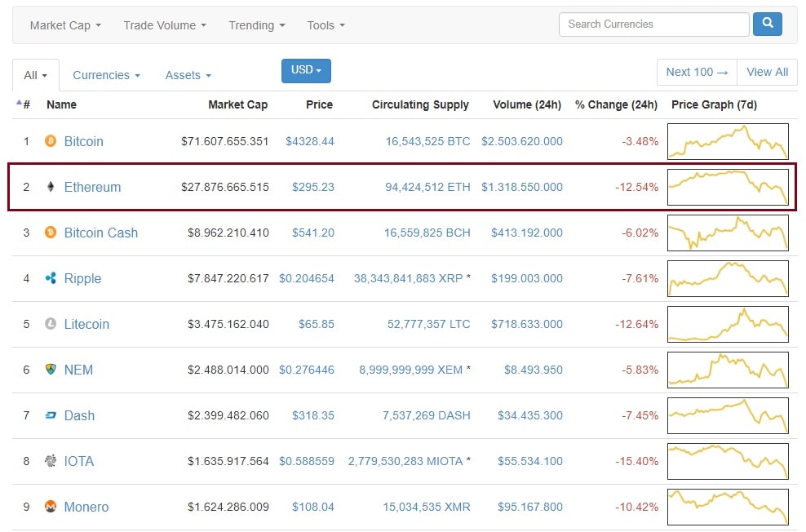Open the Tools menu
Viewport: 806px width, 532px height.
325,25
